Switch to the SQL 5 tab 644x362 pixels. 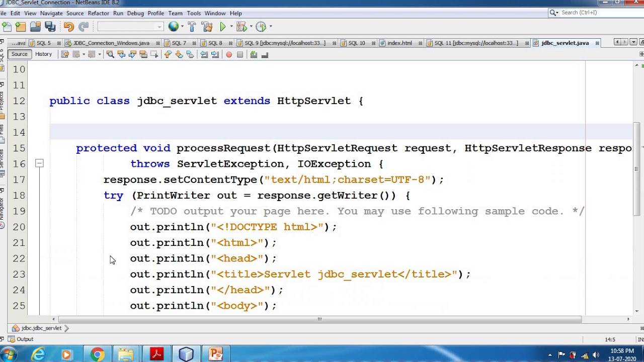click(x=43, y=43)
